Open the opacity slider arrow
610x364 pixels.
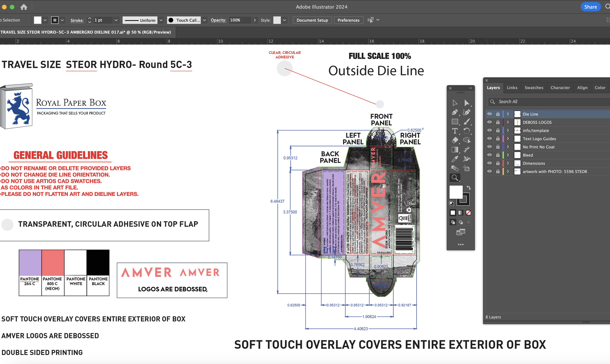tap(255, 20)
